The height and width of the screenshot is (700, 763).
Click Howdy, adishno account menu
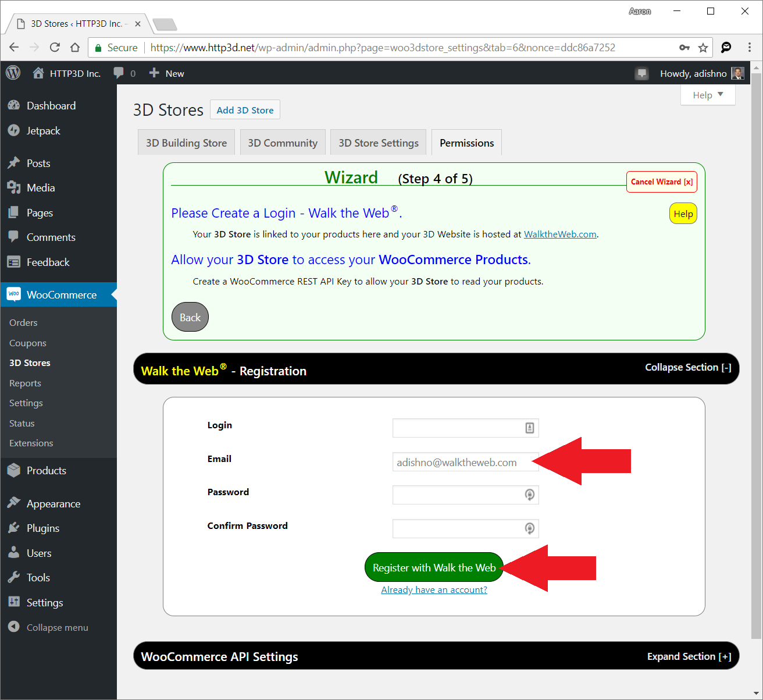coord(702,73)
